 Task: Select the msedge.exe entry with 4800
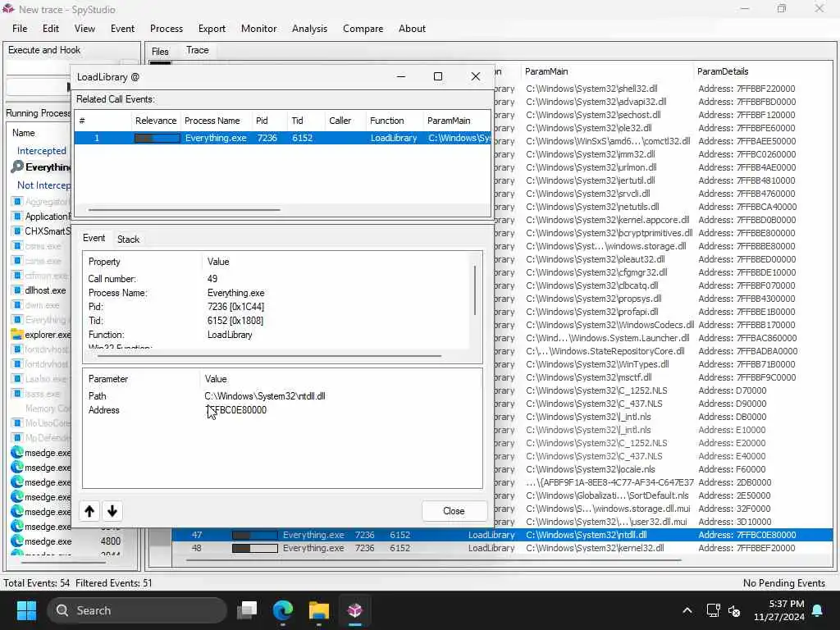67,541
